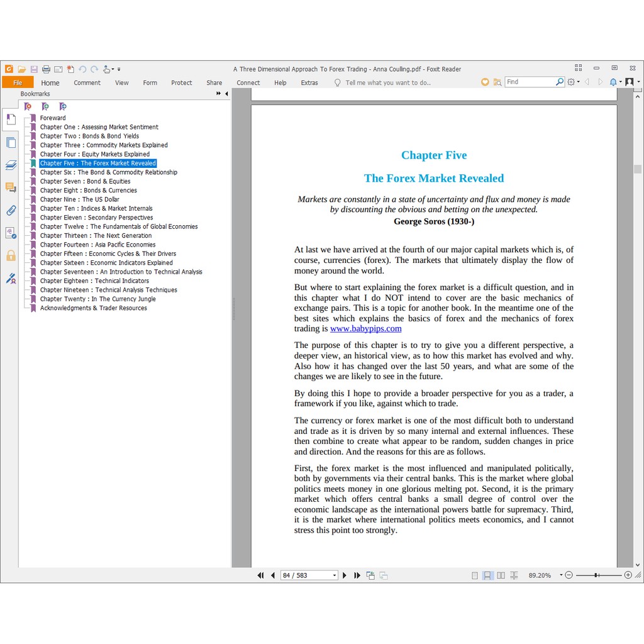Image resolution: width=644 pixels, height=644 pixels.
Task: Open the Bookmarks panel sidebar icon
Action: coord(11,119)
